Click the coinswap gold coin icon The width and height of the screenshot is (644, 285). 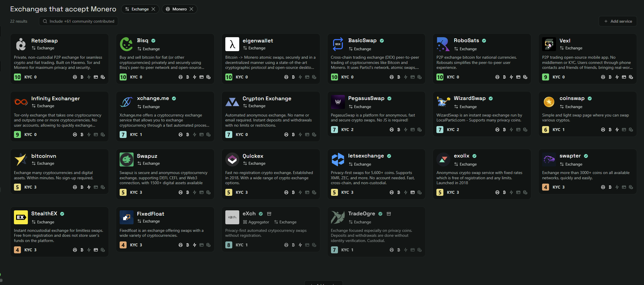[x=549, y=102]
